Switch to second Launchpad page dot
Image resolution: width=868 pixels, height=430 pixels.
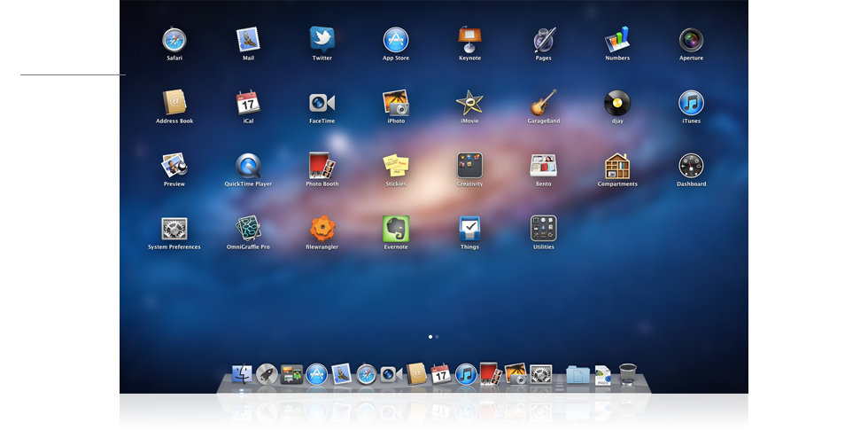coord(438,337)
